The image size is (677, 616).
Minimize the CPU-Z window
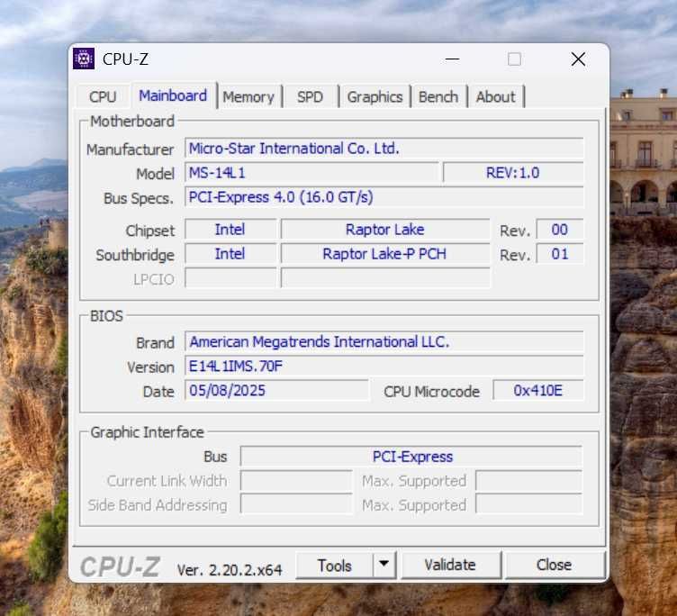point(452,59)
